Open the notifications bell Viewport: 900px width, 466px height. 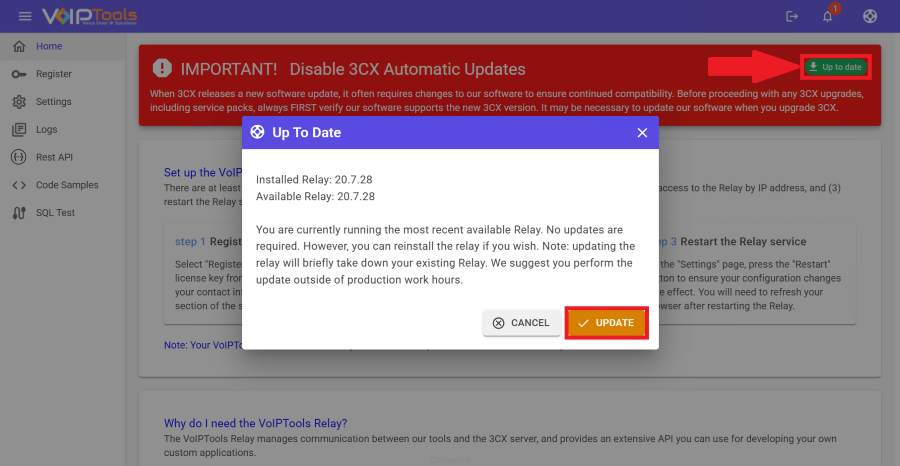[x=828, y=16]
